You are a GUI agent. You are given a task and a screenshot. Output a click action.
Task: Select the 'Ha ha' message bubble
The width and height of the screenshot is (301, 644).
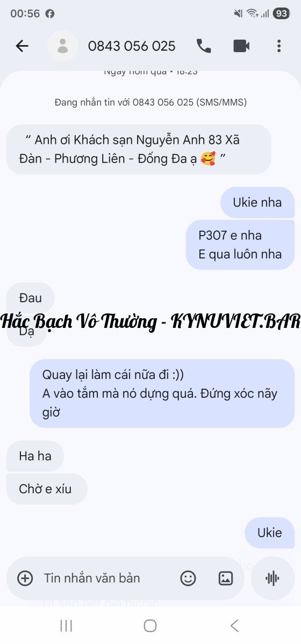point(35,456)
